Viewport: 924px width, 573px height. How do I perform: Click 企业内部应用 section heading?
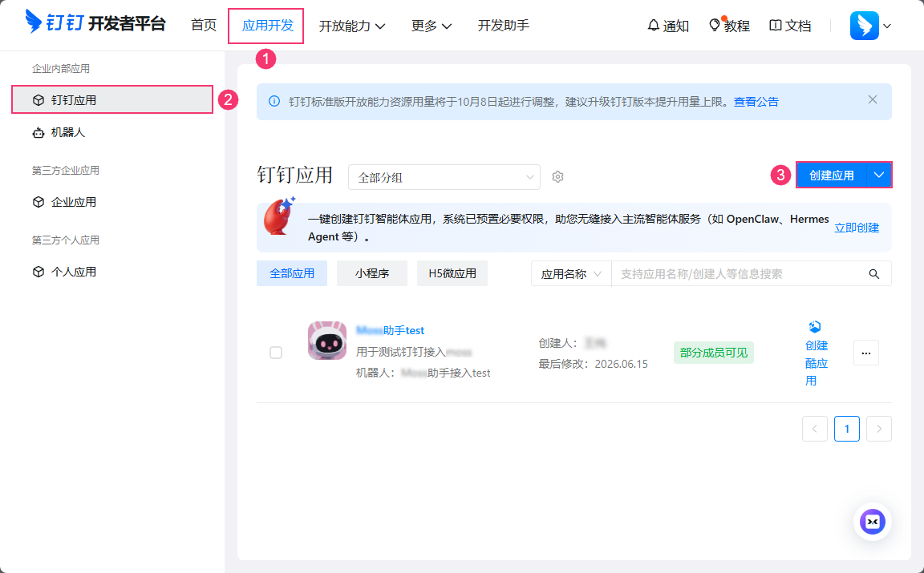(x=61, y=68)
